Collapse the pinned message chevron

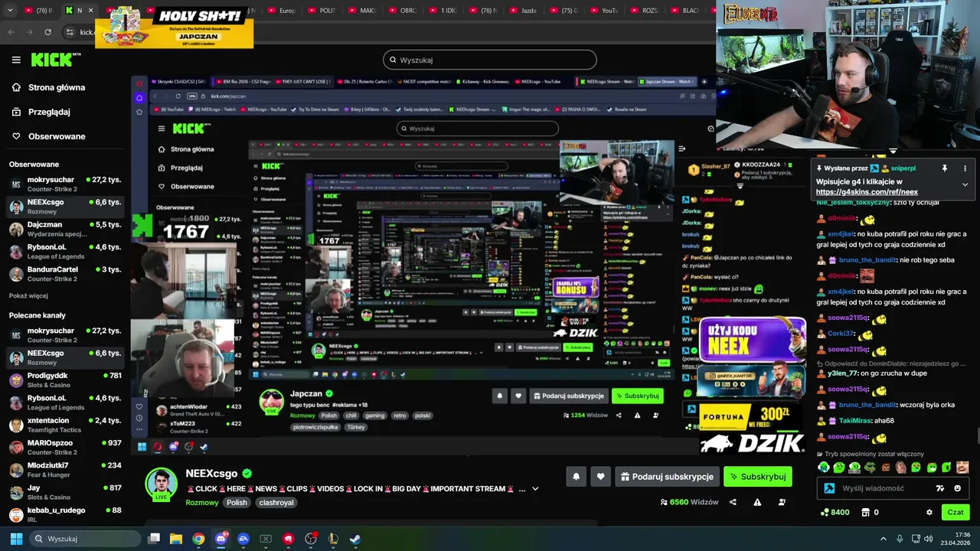pyautogui.click(x=965, y=184)
